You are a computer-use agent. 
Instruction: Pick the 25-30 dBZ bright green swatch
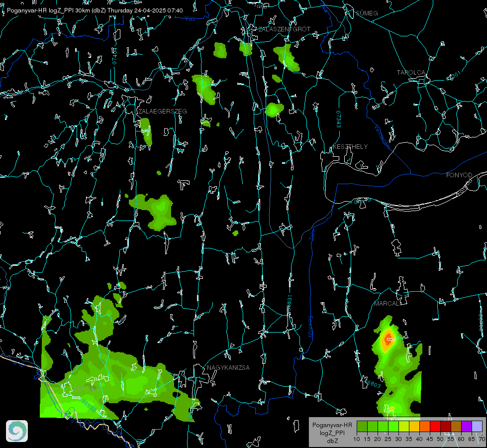coord(393,426)
